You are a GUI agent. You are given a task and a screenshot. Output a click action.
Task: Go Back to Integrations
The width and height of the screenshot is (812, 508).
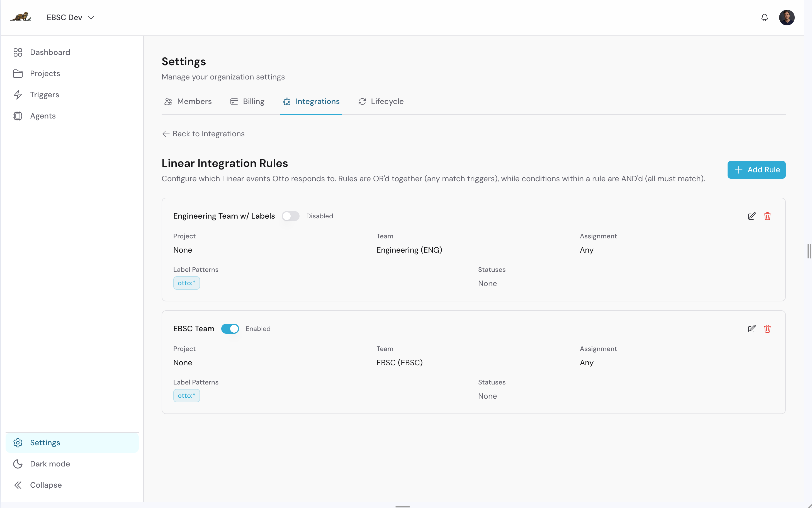(x=203, y=134)
